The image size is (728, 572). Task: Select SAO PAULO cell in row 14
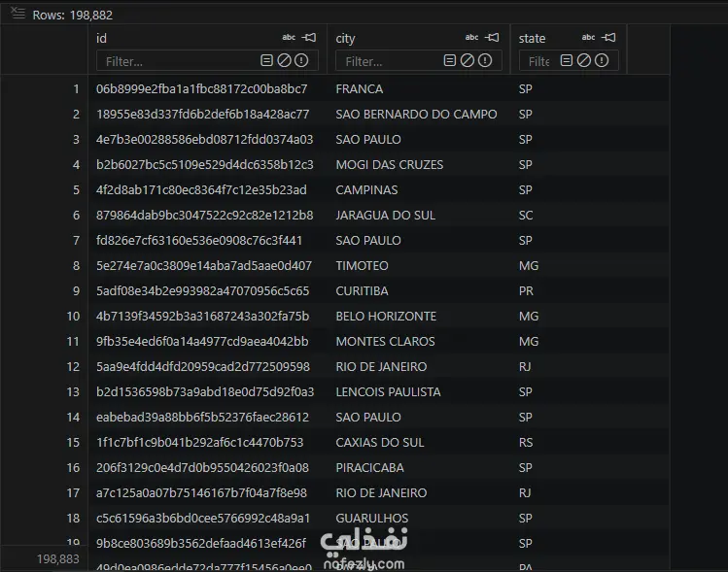[x=368, y=418]
